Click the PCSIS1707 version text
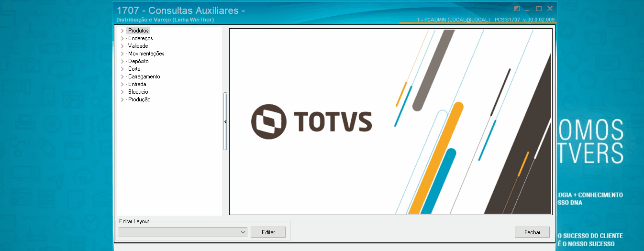 point(525,20)
